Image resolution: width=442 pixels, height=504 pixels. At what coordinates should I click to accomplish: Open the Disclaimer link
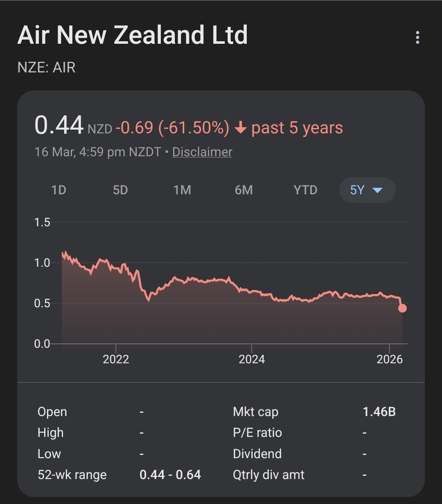point(202,152)
